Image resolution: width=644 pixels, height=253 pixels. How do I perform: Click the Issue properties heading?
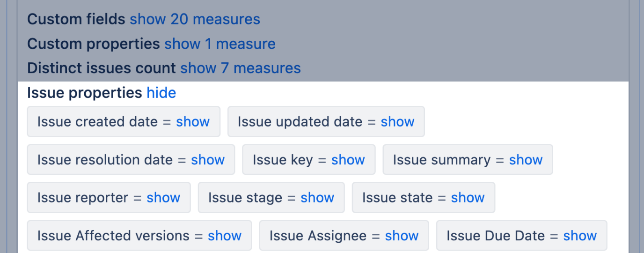point(85,93)
